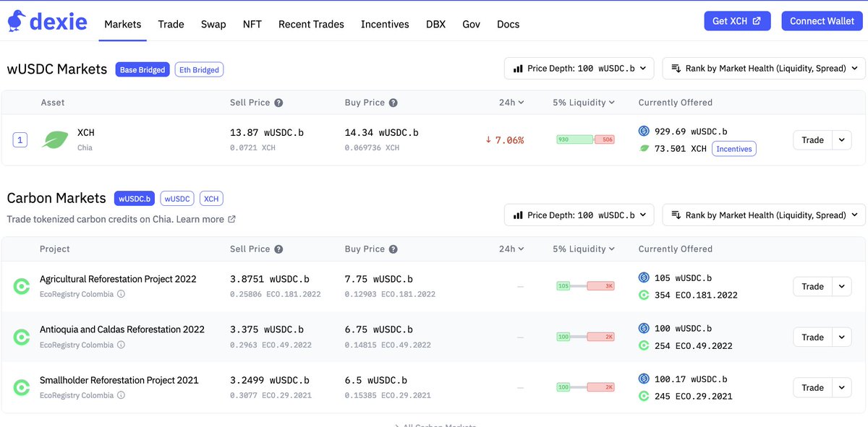
Task: Open Price Depth dropdown in Carbon Markets
Action: [579, 215]
